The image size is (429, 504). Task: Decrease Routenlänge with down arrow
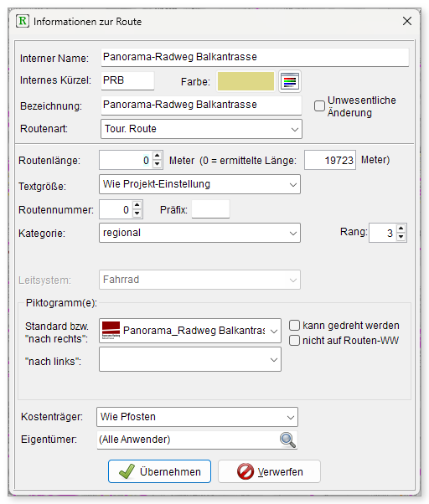coord(157,164)
